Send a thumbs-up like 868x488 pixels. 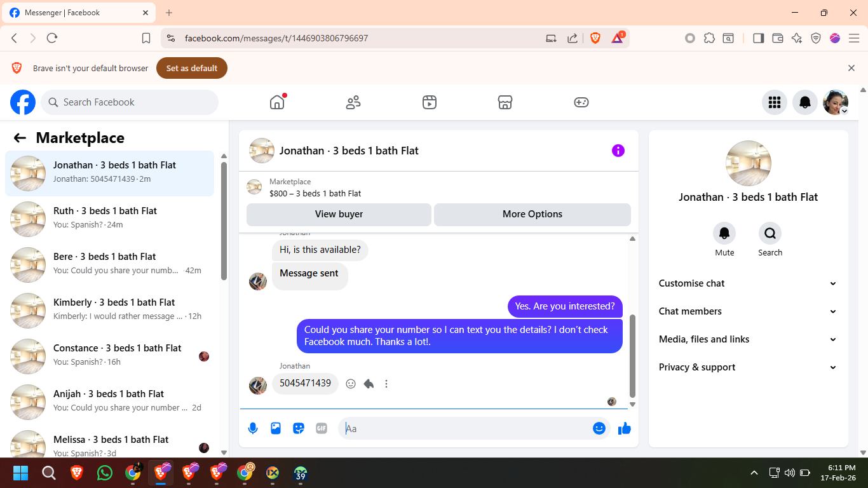pyautogui.click(x=625, y=428)
